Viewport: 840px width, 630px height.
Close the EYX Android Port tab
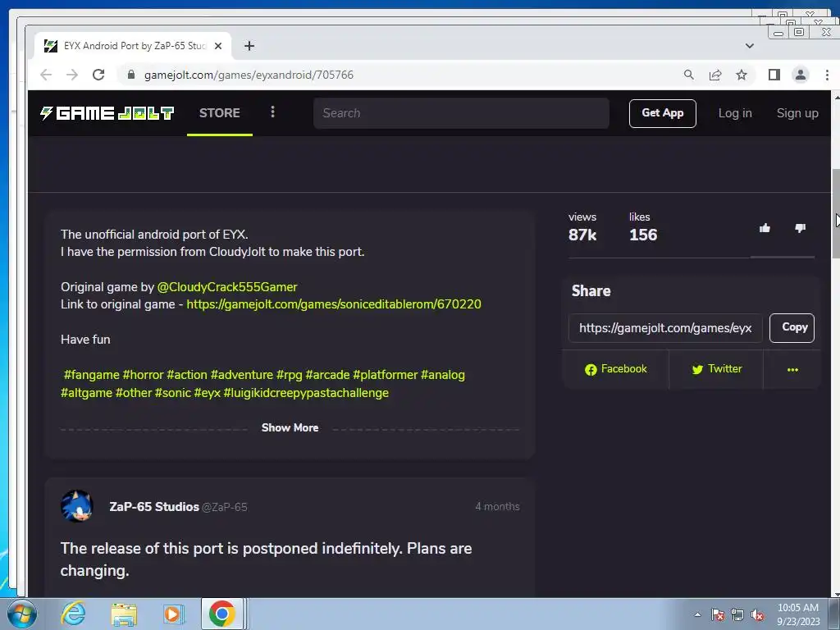[218, 46]
